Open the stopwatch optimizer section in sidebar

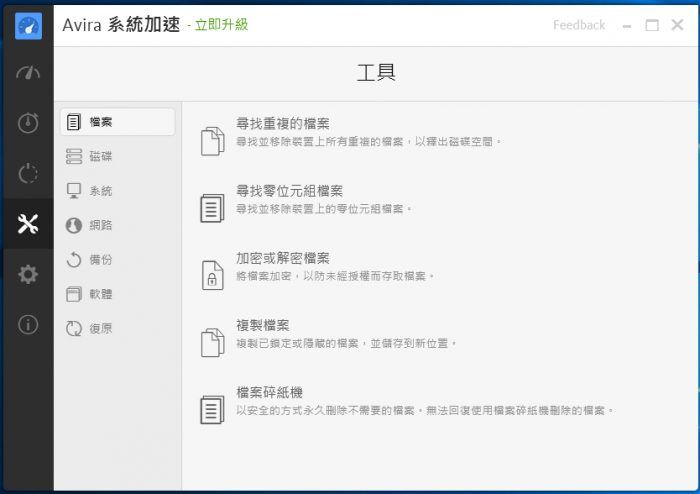pyautogui.click(x=28, y=123)
